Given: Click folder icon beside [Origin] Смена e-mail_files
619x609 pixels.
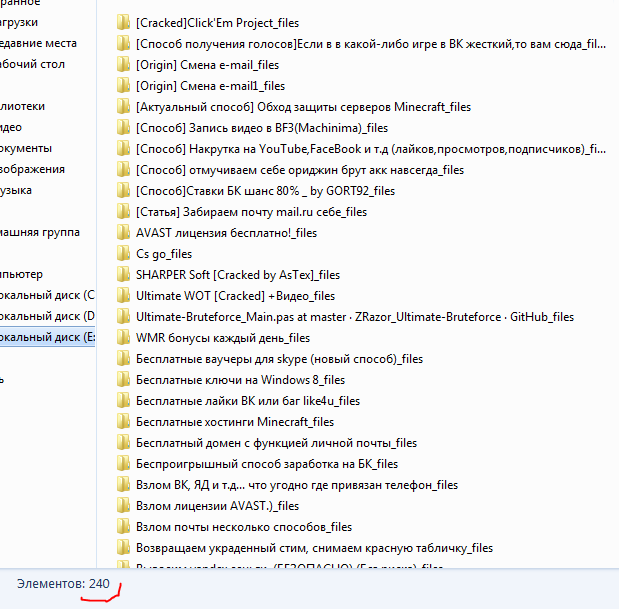Looking at the screenshot, I should [123, 64].
